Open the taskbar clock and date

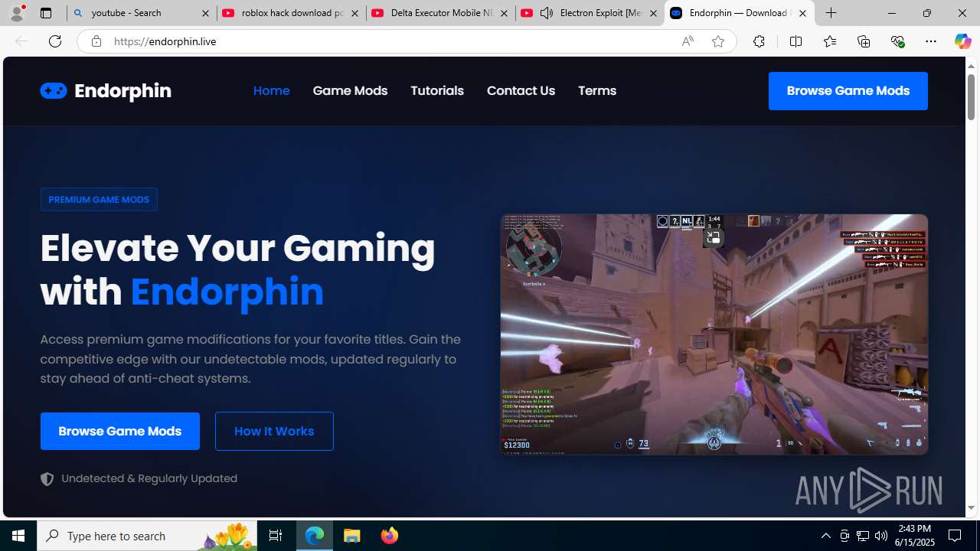tap(914, 536)
